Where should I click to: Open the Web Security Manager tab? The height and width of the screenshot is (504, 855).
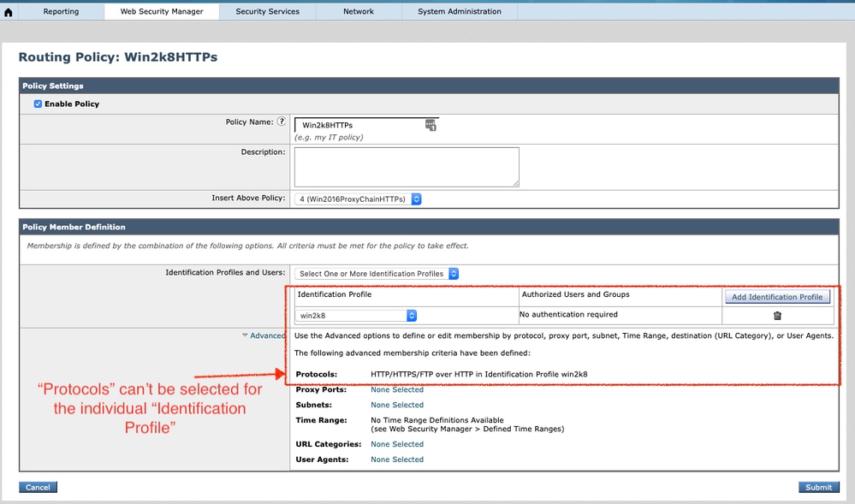pos(162,11)
